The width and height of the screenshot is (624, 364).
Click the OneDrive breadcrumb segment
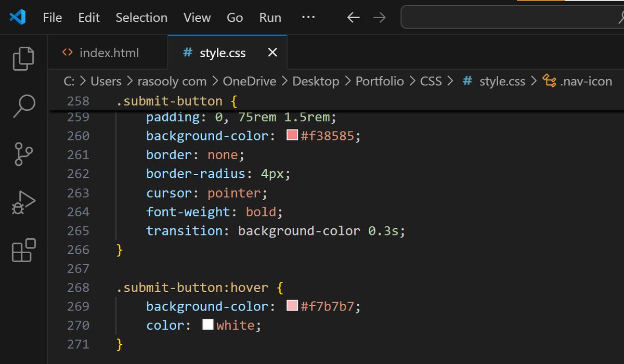250,81
